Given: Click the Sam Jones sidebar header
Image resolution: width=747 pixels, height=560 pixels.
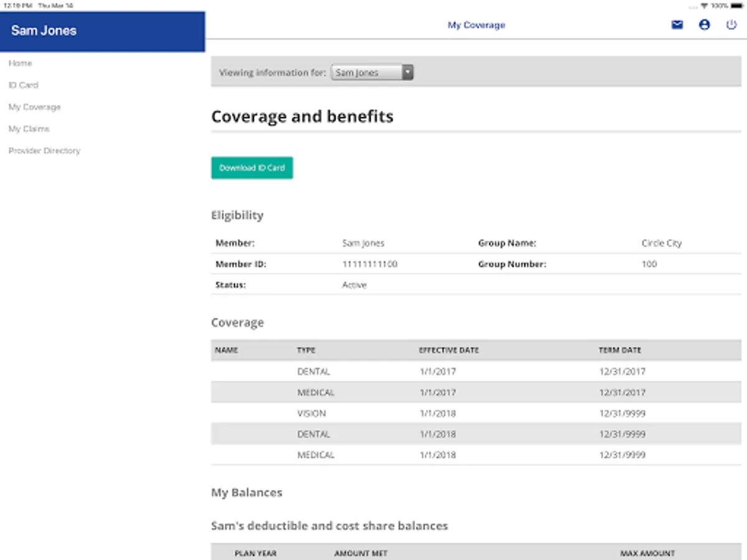Looking at the screenshot, I should coord(44,30).
